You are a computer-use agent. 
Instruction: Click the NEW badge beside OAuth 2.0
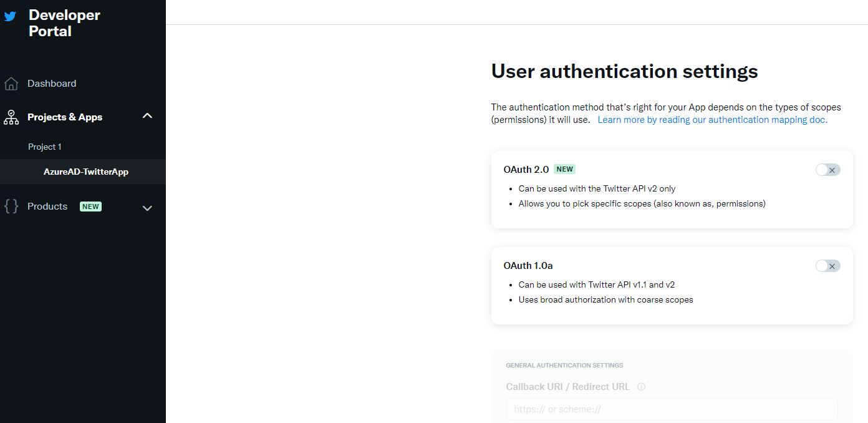tap(564, 169)
